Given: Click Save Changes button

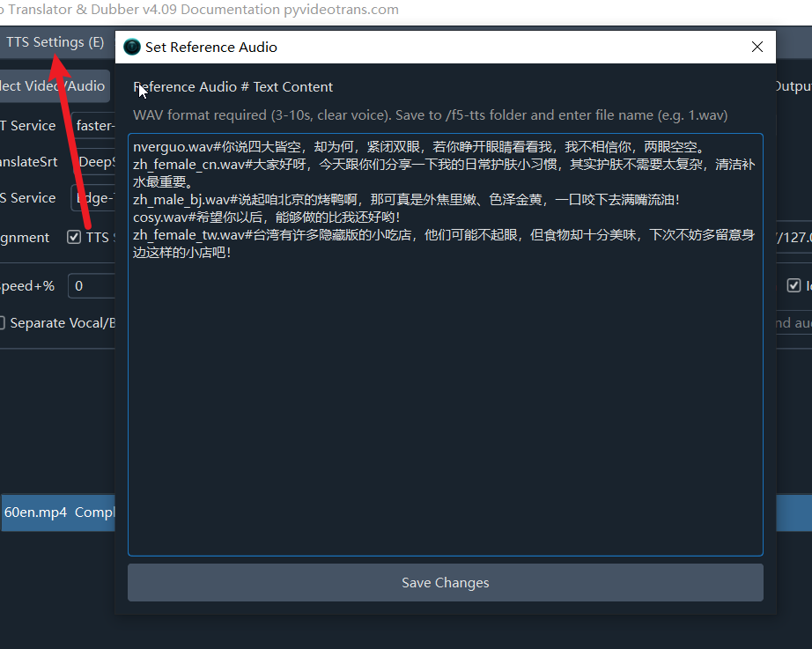Looking at the screenshot, I should pyautogui.click(x=446, y=583).
